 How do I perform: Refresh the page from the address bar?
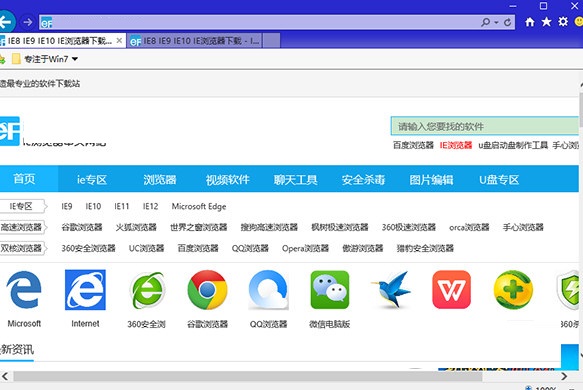(508, 23)
